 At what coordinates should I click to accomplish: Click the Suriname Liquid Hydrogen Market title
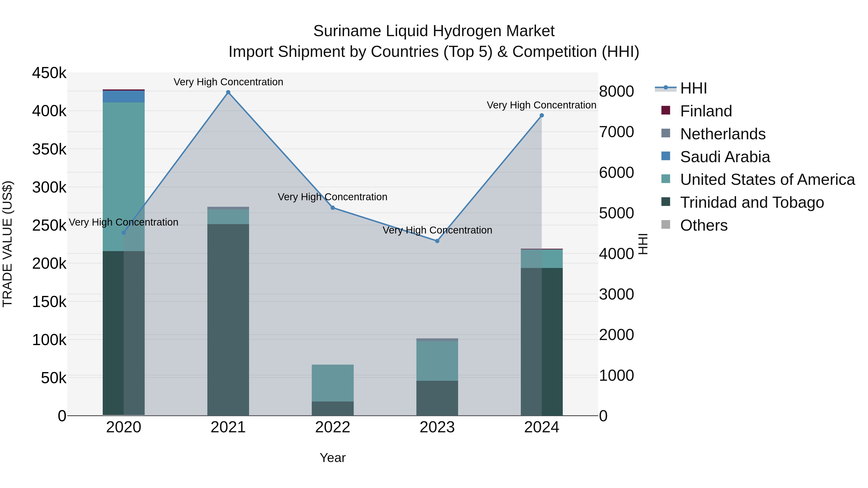tap(434, 31)
